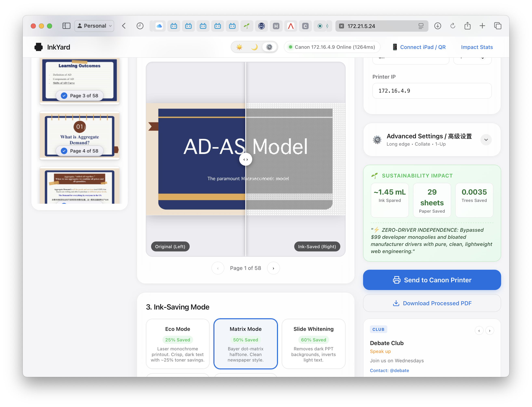
Task: Switch to light theme sun icon
Action: [239, 47]
